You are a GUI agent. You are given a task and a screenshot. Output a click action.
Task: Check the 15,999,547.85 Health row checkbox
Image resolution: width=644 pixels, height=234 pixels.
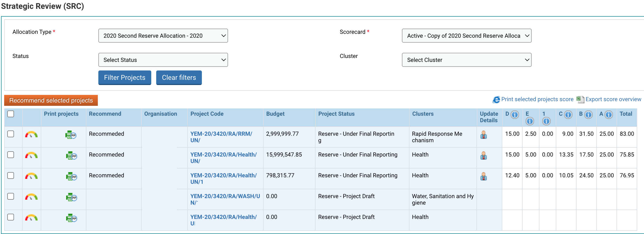pyautogui.click(x=11, y=155)
